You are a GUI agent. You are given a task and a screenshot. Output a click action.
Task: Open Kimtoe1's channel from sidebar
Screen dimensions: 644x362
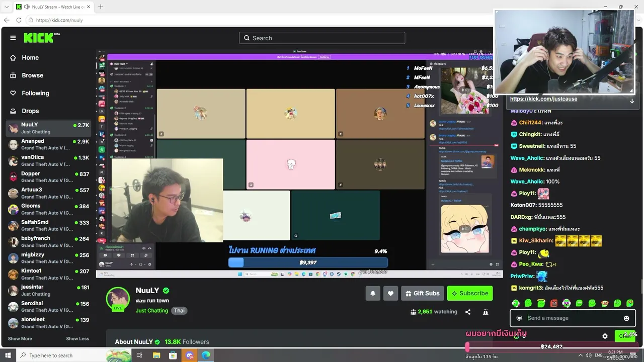48,274
